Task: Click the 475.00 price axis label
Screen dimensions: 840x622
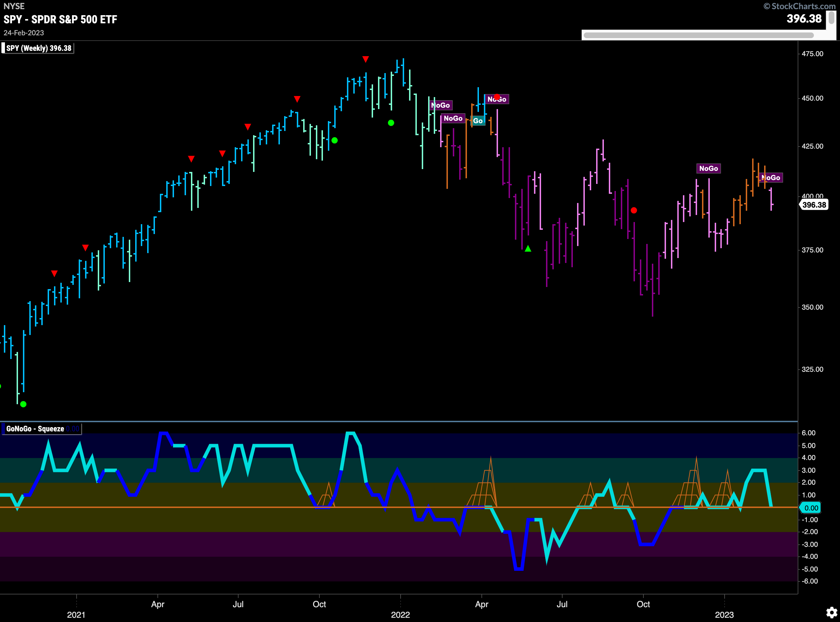Action: (x=812, y=54)
